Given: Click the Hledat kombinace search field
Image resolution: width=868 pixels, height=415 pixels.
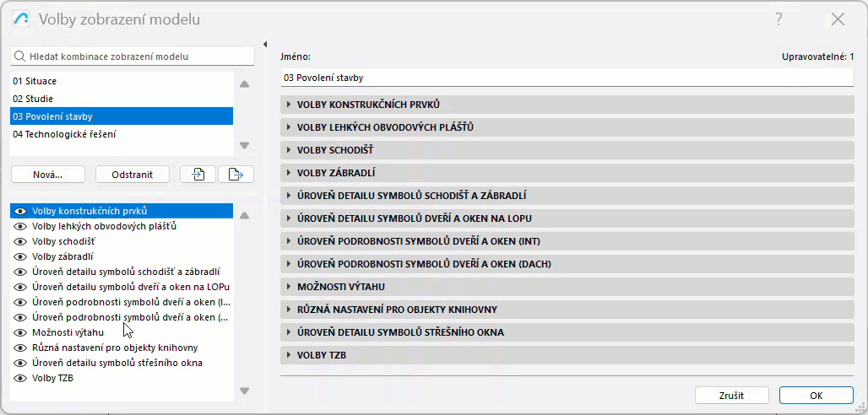Looking at the screenshot, I should [x=133, y=57].
